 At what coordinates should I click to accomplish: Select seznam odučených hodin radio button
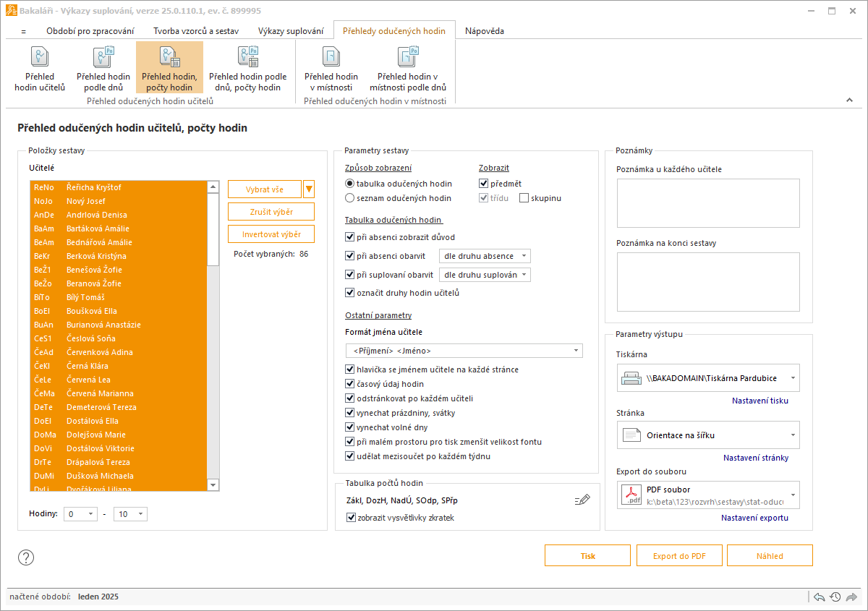click(350, 198)
